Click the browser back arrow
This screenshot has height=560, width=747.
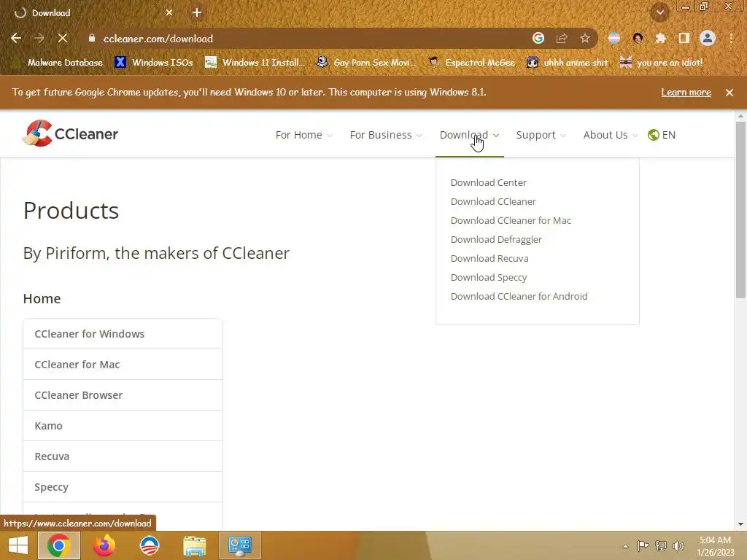(x=16, y=39)
